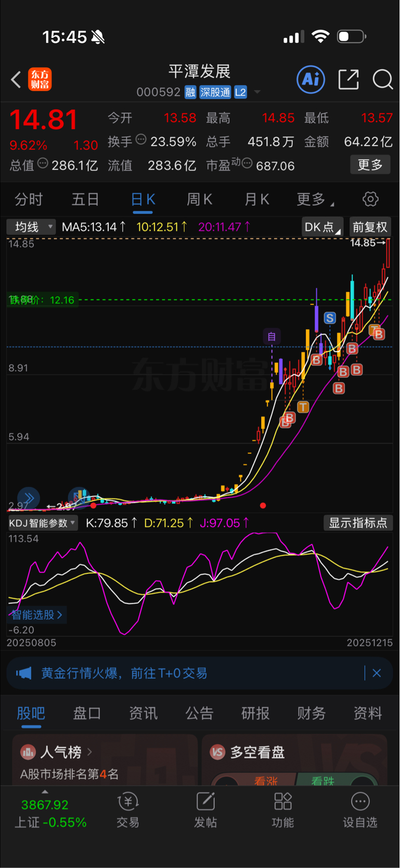The width and height of the screenshot is (400, 868).
Task: Tap the purple 自 marker on chart
Action: pyautogui.click(x=272, y=336)
